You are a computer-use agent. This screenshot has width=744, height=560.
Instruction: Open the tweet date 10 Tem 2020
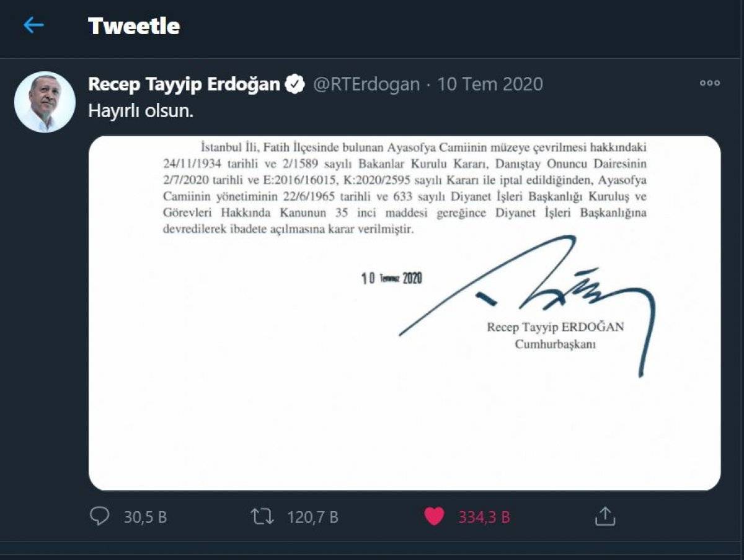point(491,84)
